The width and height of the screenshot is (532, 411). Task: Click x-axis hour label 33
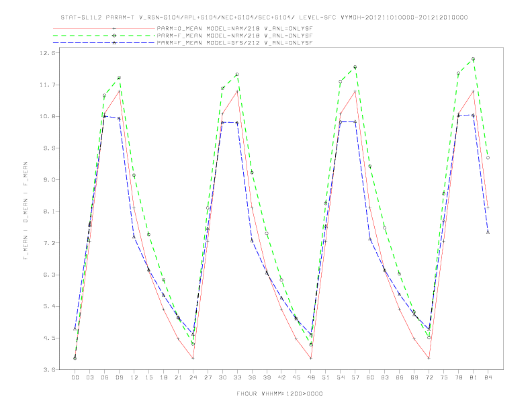[237, 377]
